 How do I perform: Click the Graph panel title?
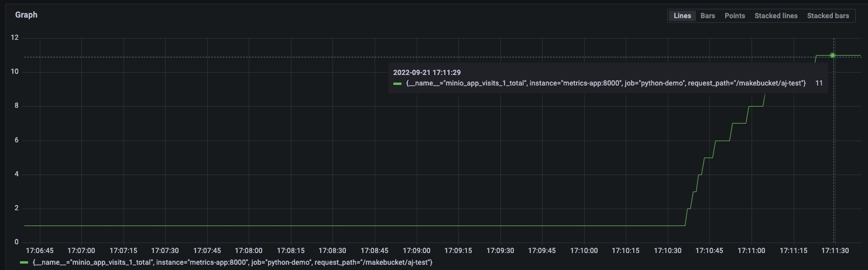[26, 15]
